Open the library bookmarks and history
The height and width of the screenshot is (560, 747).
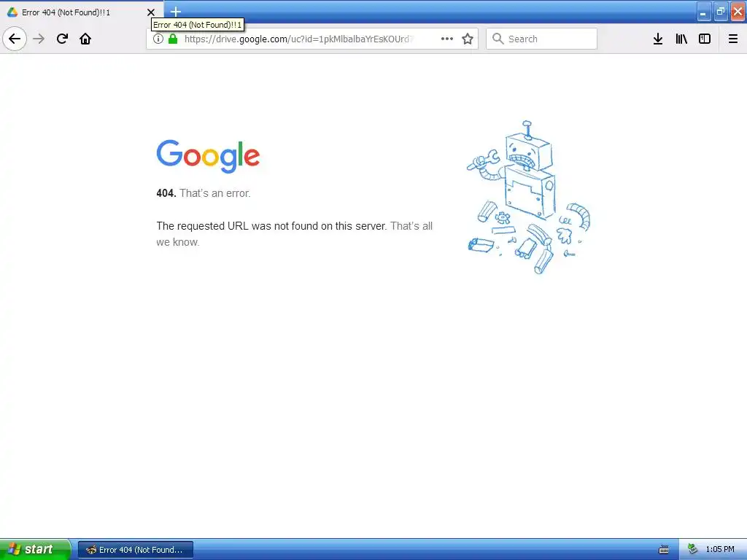click(x=681, y=39)
